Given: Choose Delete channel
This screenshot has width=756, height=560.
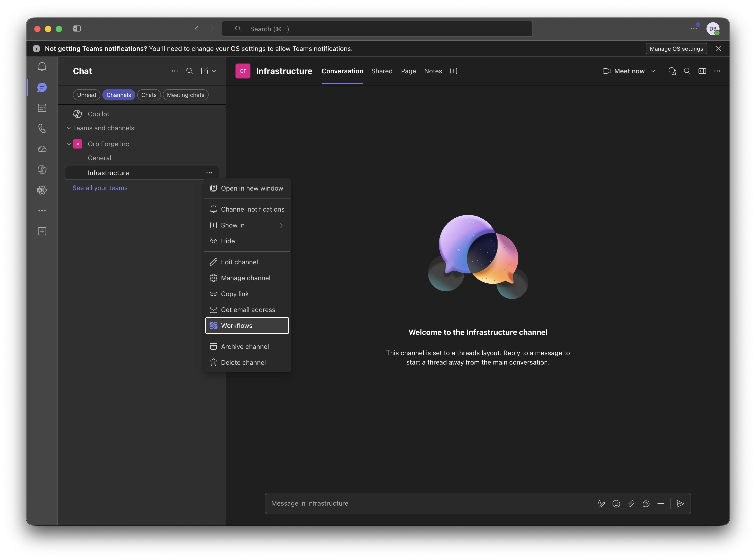Looking at the screenshot, I should point(247,362).
